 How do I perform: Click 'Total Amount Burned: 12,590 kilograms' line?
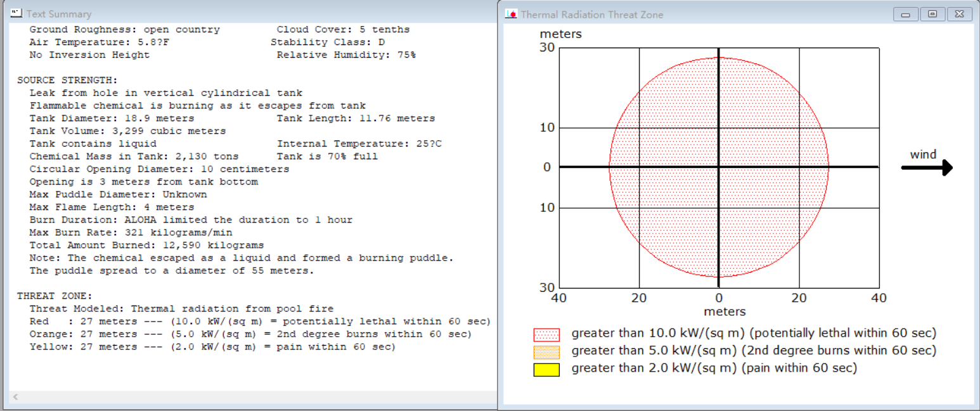pos(146,245)
